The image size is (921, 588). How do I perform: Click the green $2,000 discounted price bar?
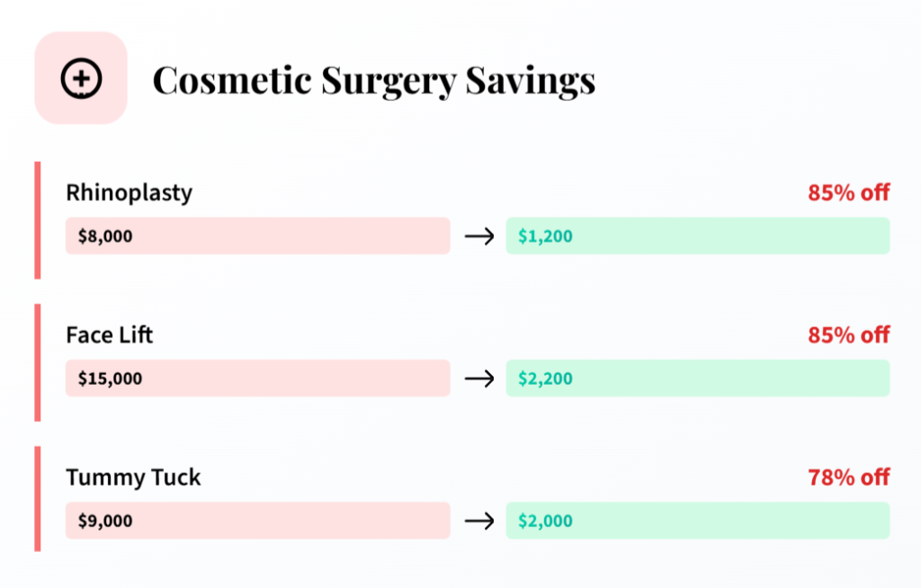pos(698,521)
